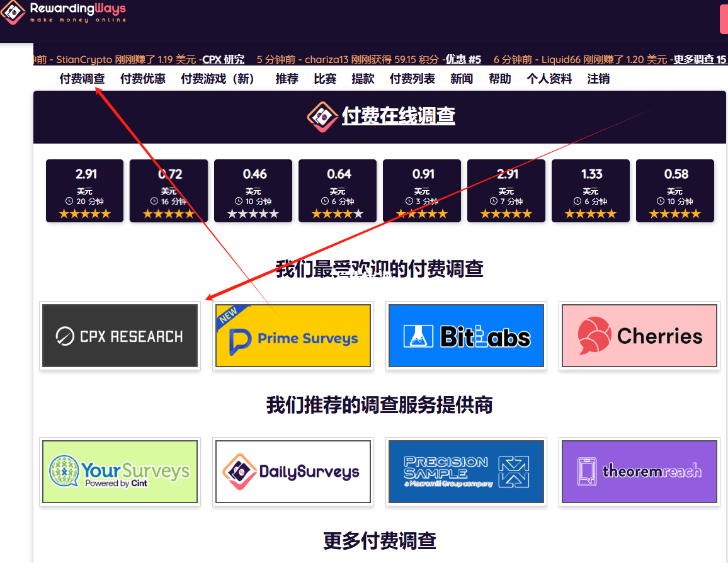Open the CPX Research survey provider

pyautogui.click(x=120, y=336)
